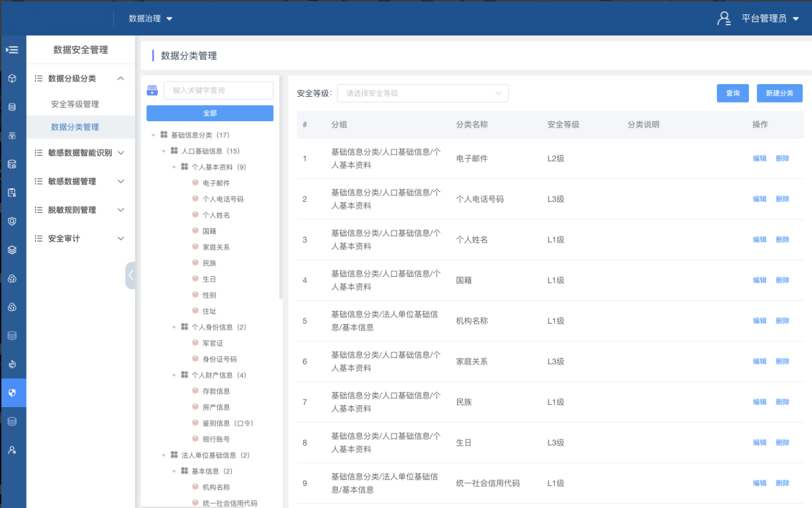Click the list icon beside 安全审计

pyautogui.click(x=38, y=238)
